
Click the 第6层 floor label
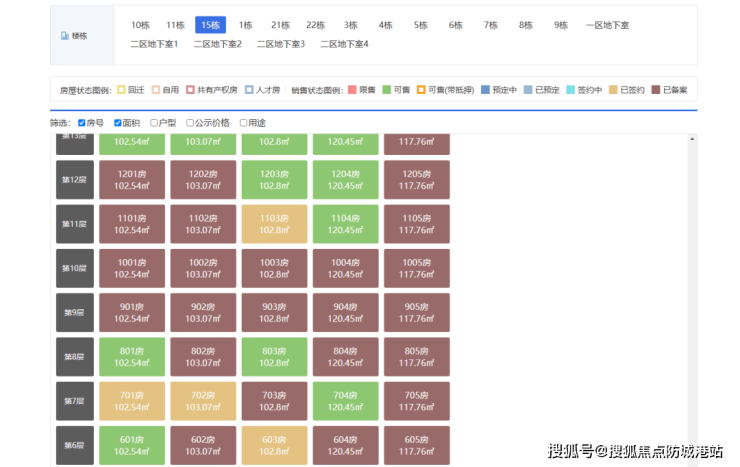click(x=75, y=445)
